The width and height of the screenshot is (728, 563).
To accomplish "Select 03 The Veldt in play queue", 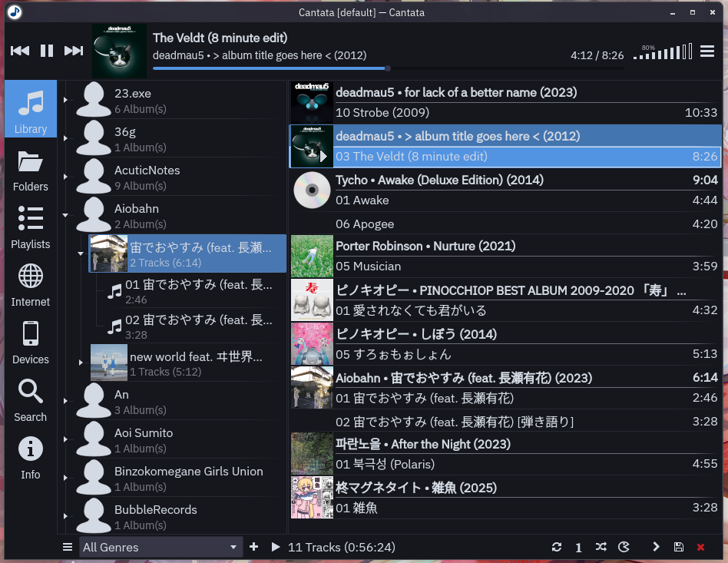I will pyautogui.click(x=527, y=157).
